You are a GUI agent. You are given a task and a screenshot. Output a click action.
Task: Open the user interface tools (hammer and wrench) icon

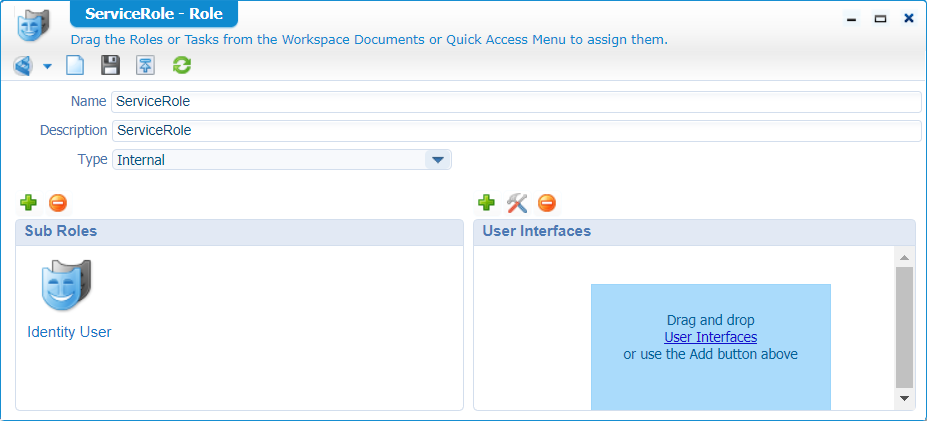click(516, 203)
